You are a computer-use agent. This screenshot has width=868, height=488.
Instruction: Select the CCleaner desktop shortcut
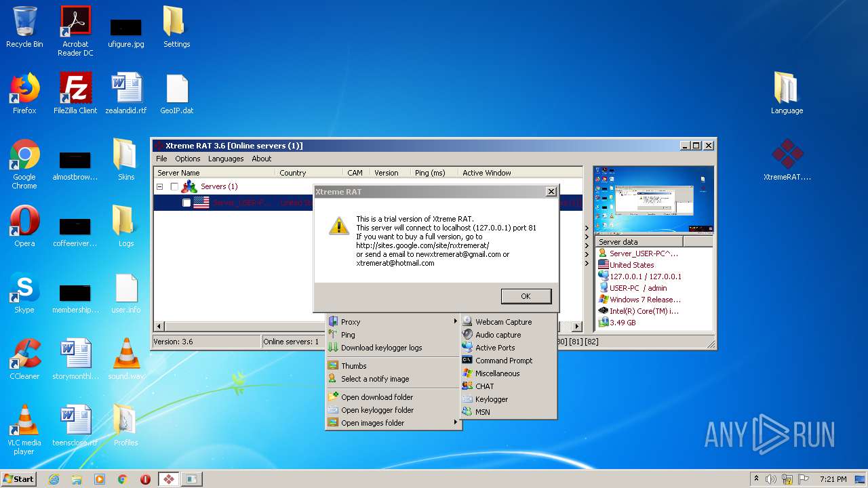point(24,359)
